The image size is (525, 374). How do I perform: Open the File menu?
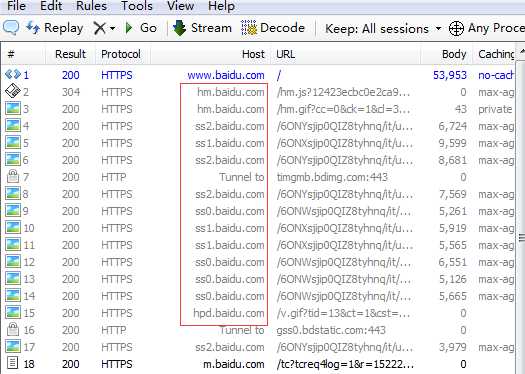tap(16, 6)
